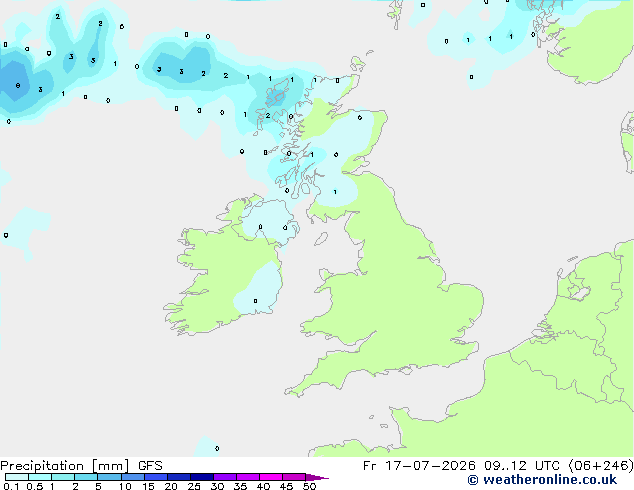The image size is (634, 490).
Task: Click the '09..12 UTC' time text
Action: click(x=522, y=466)
